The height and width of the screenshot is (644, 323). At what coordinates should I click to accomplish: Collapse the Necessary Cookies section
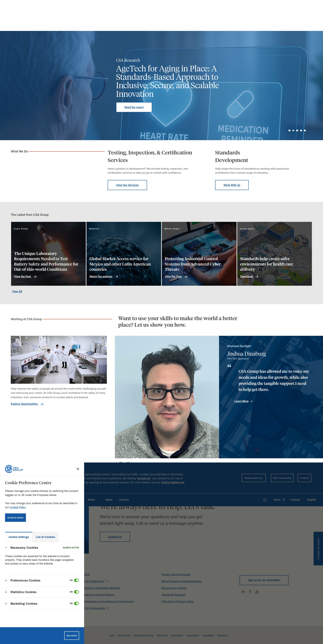(6, 548)
